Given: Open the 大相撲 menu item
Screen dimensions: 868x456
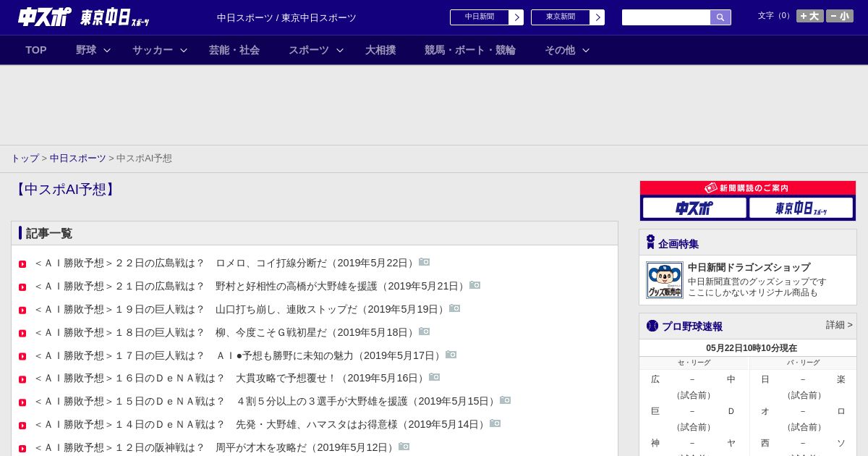Looking at the screenshot, I should tap(380, 50).
